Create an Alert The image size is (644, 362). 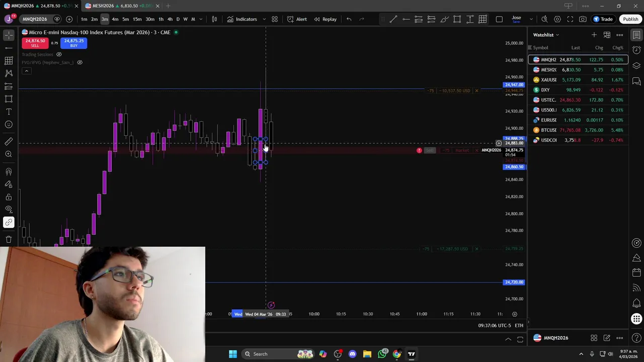[x=297, y=19]
